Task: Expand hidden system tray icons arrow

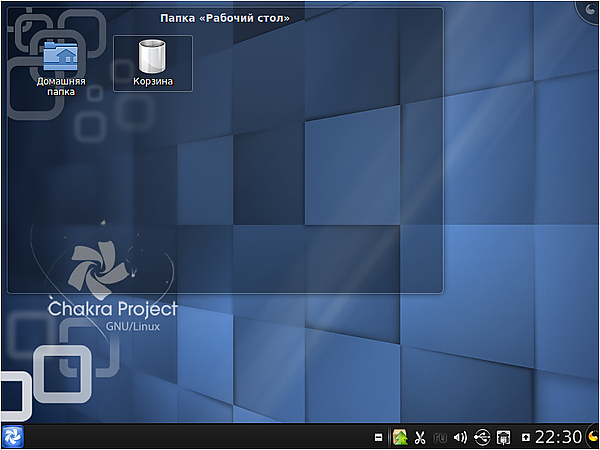Action: [526, 437]
